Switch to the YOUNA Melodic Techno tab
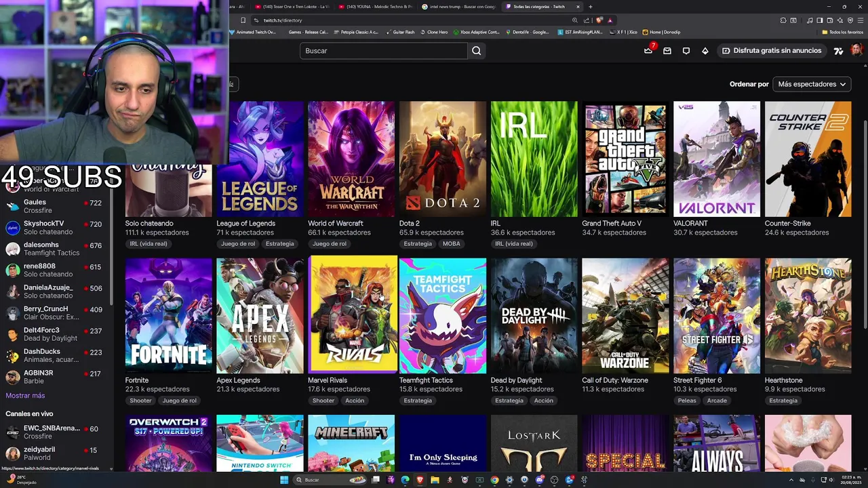868x488 pixels. click(x=375, y=7)
